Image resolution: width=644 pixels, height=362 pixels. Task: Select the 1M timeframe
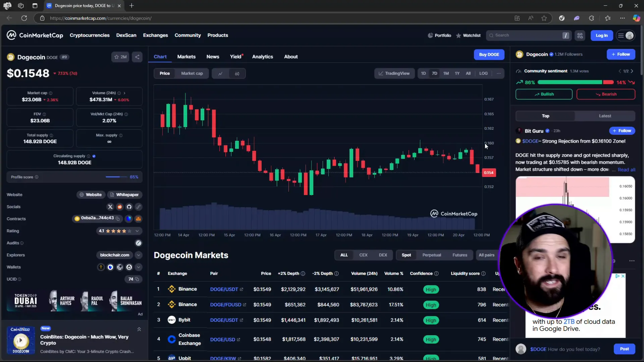click(x=446, y=73)
